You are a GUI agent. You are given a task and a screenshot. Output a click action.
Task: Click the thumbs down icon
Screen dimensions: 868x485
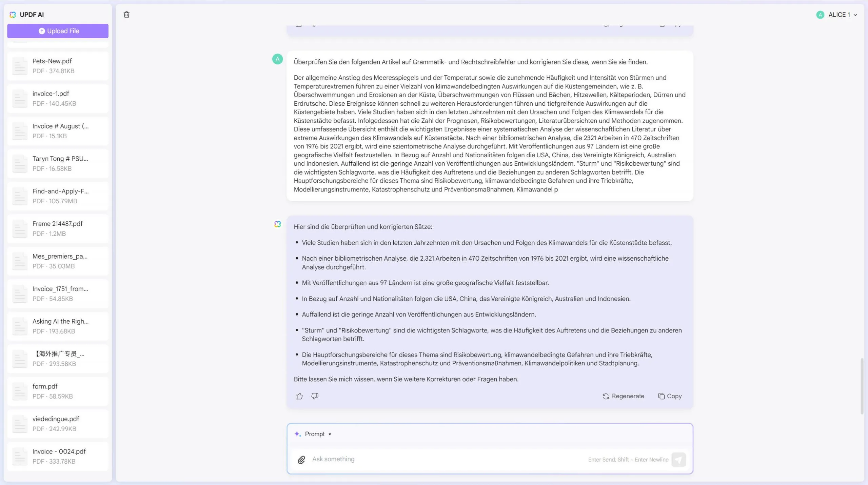315,396
